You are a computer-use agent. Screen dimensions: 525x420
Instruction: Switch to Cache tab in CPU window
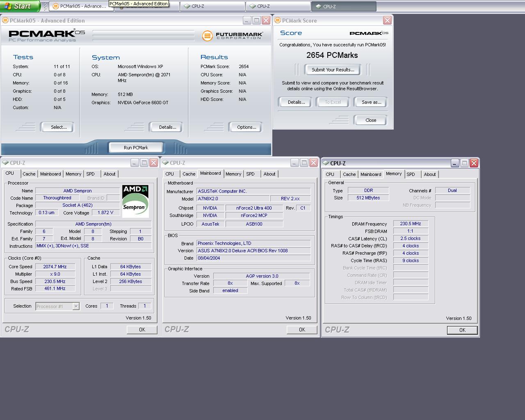[29, 174]
